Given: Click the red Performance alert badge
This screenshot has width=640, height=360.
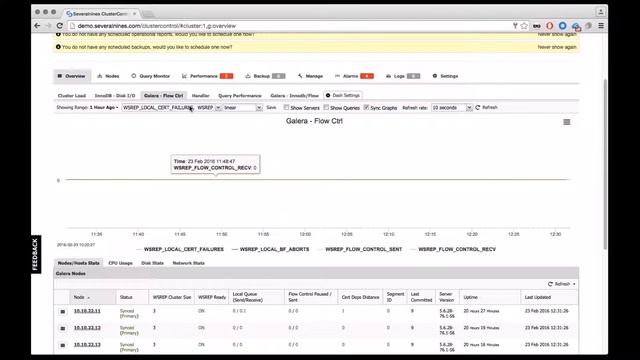Looking at the screenshot, I should pos(226,76).
